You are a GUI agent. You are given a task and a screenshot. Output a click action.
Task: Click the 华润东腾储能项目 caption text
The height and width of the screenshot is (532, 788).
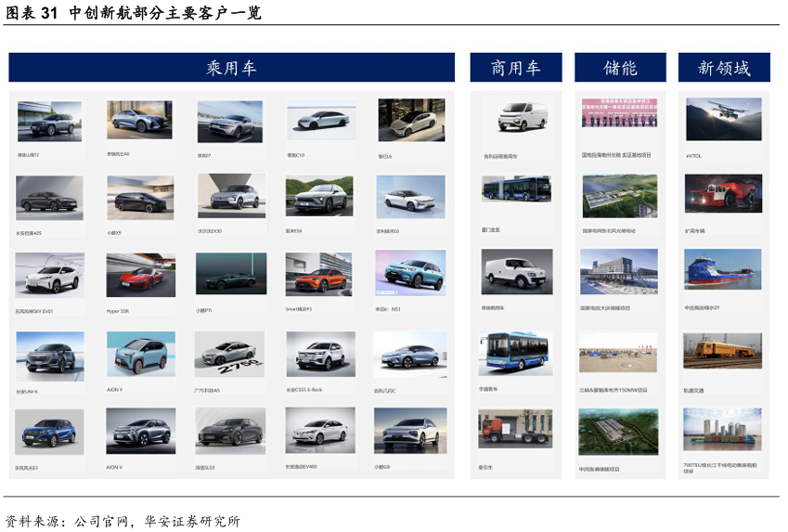599,469
